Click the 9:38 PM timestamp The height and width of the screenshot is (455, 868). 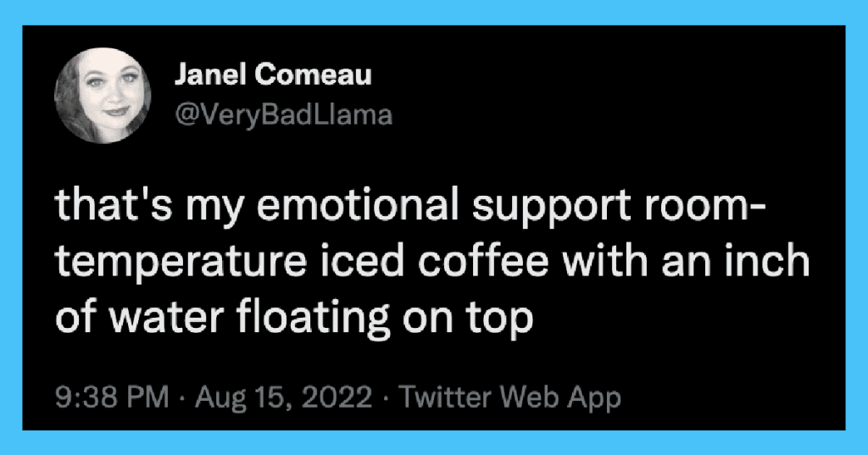[112, 397]
